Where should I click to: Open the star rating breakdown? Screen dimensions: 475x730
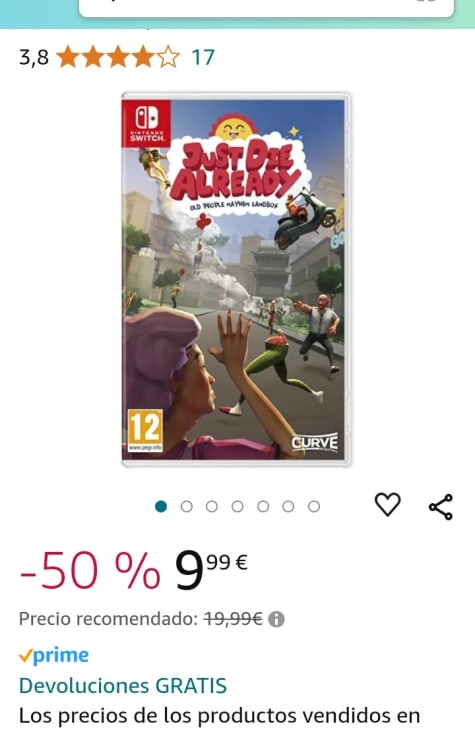point(118,58)
